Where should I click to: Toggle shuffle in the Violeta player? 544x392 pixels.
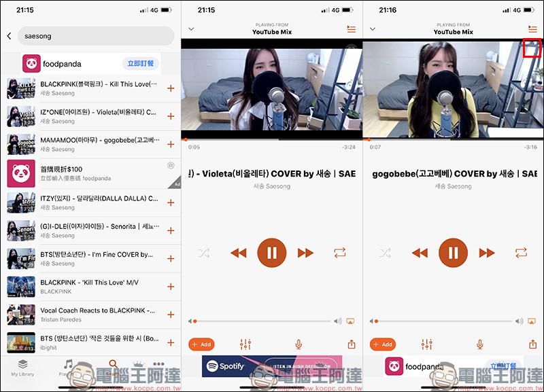pyautogui.click(x=204, y=253)
